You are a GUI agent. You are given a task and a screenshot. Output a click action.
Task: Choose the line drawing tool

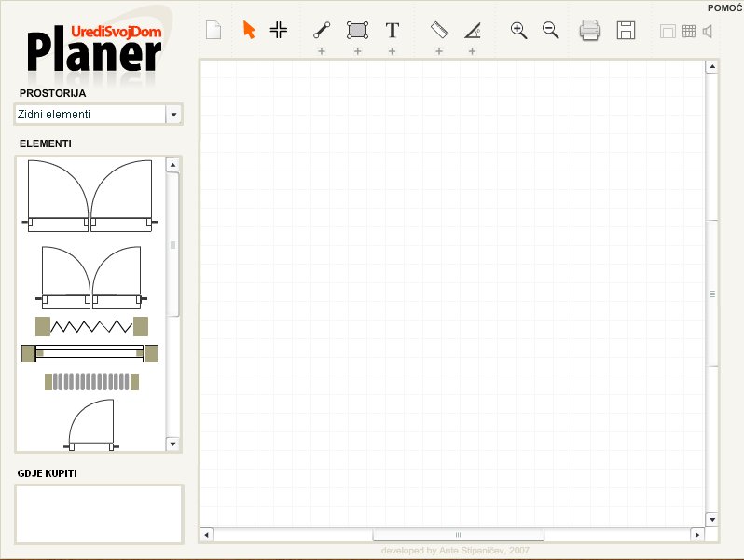[x=322, y=30]
